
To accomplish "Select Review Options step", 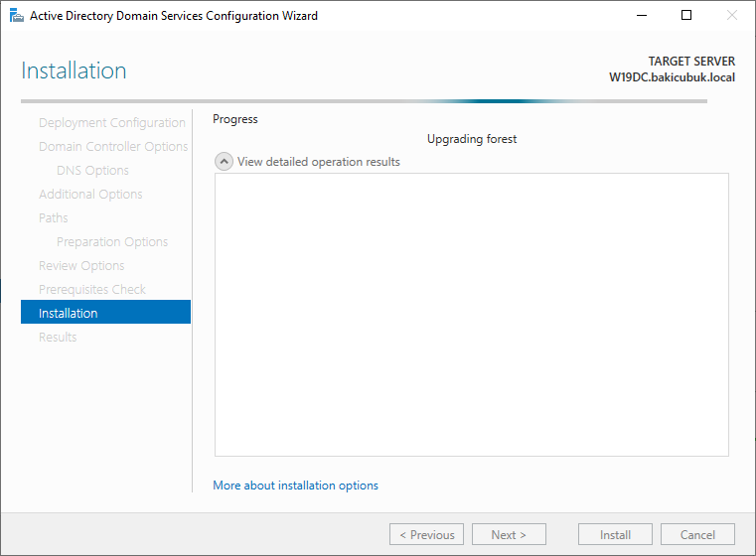I will 81,265.
